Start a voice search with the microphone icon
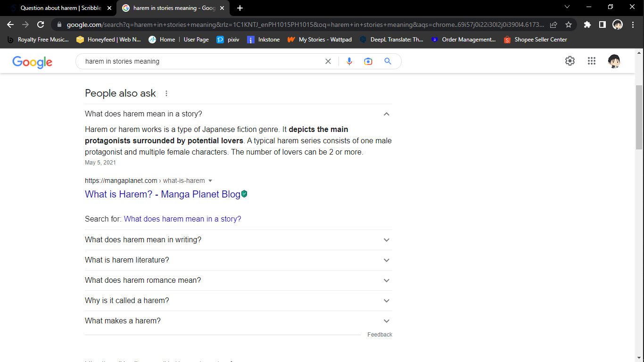This screenshot has height=362, width=644. coord(349,61)
